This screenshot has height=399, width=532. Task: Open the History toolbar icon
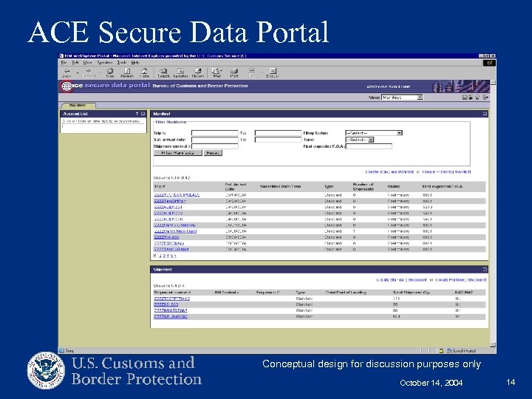pyautogui.click(x=197, y=71)
